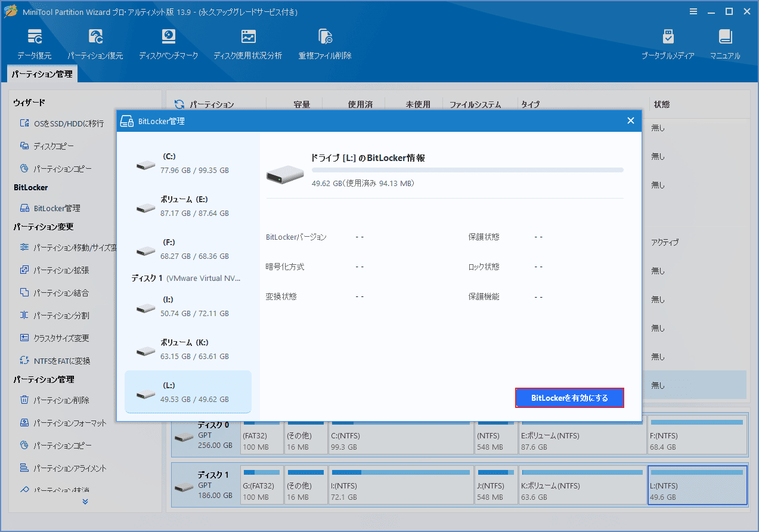Click the 暗号化方式 label
This screenshot has width=759, height=532.
point(285,267)
